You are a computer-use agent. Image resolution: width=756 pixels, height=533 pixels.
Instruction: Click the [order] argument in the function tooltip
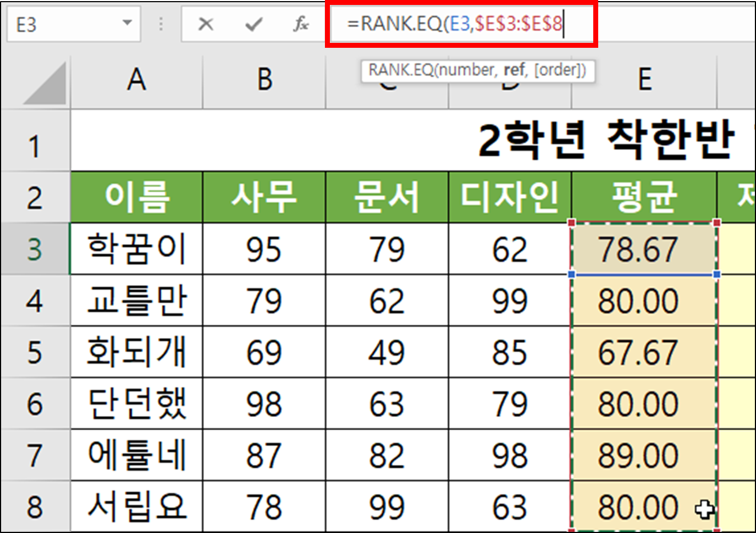pyautogui.click(x=560, y=70)
